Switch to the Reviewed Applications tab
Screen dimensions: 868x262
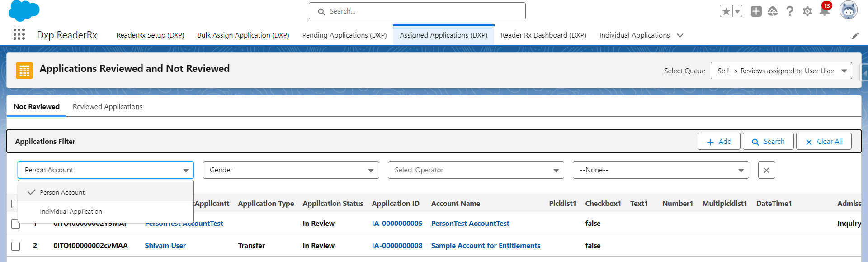coord(108,107)
